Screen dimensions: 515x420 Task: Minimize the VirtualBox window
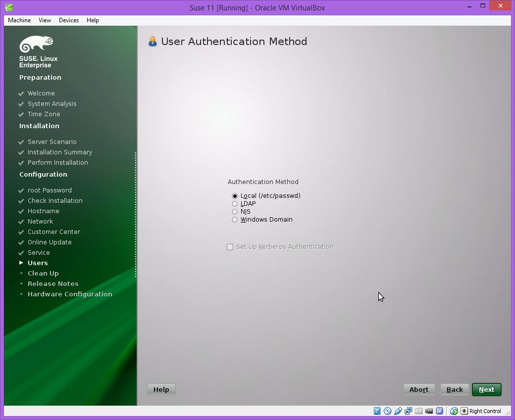[x=469, y=6]
